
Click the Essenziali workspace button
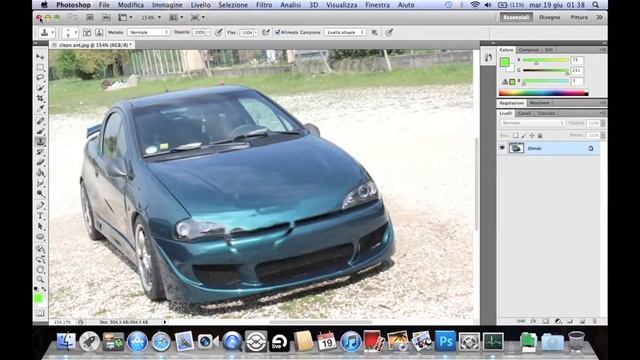516,17
